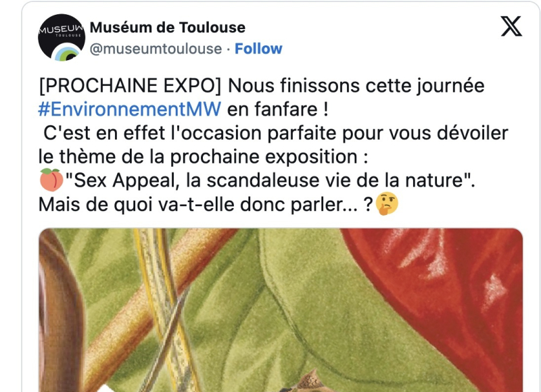The width and height of the screenshot is (541, 392).
Task: Click the "Nous finissons cette journée" text
Action: [356, 87]
